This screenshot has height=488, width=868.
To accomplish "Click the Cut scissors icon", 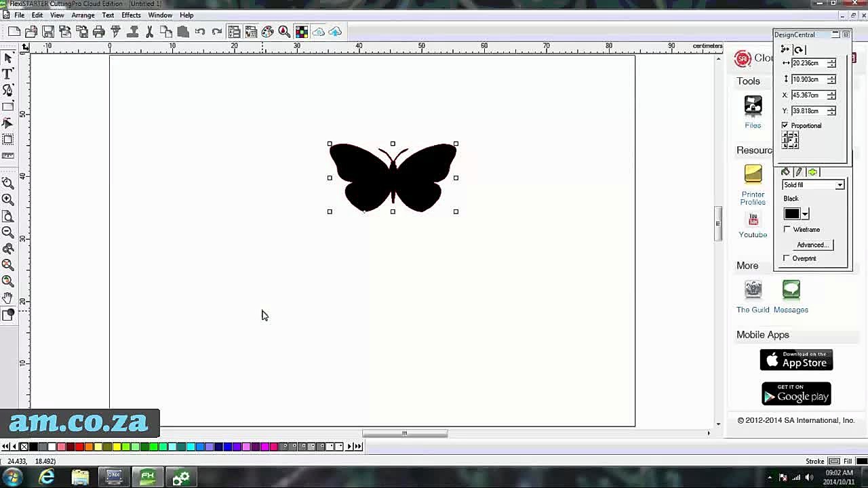I will click(149, 32).
